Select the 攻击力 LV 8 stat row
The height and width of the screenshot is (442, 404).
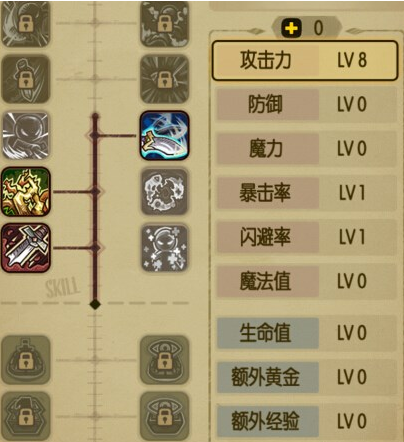pyautogui.click(x=305, y=61)
